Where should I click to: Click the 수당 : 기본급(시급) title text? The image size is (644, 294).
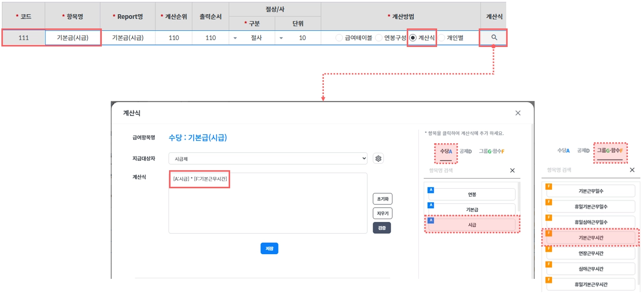pyautogui.click(x=198, y=138)
